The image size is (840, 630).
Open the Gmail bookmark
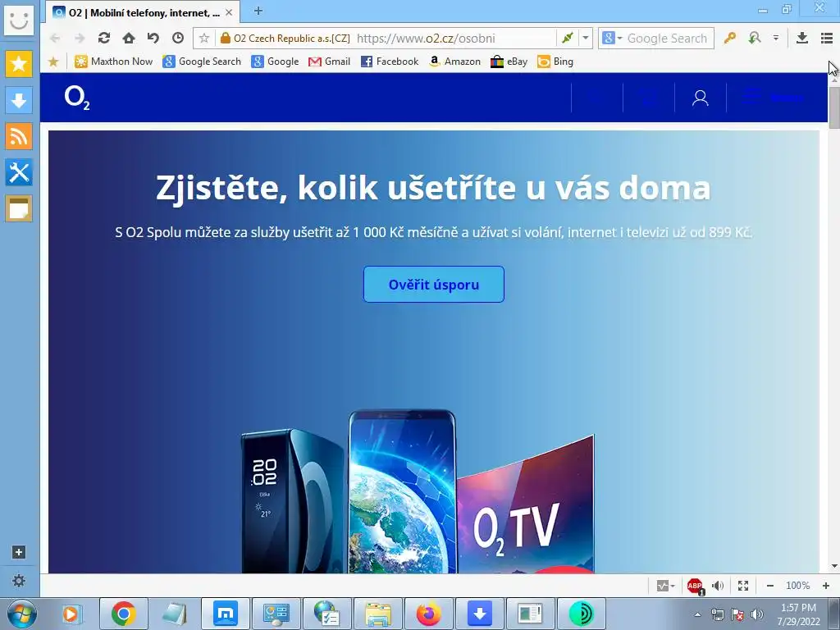(x=330, y=62)
